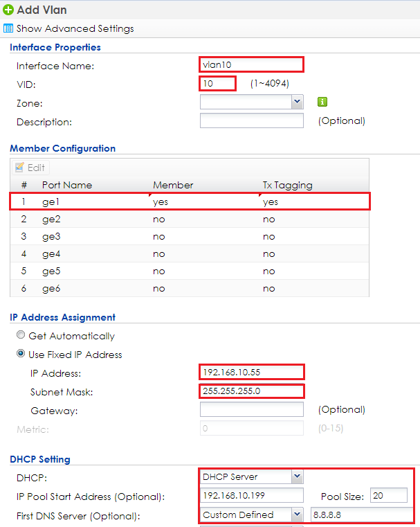The image size is (420, 527).
Task: Click the Tx Tagging 'no' cell for ge5
Action: pyautogui.click(x=269, y=271)
